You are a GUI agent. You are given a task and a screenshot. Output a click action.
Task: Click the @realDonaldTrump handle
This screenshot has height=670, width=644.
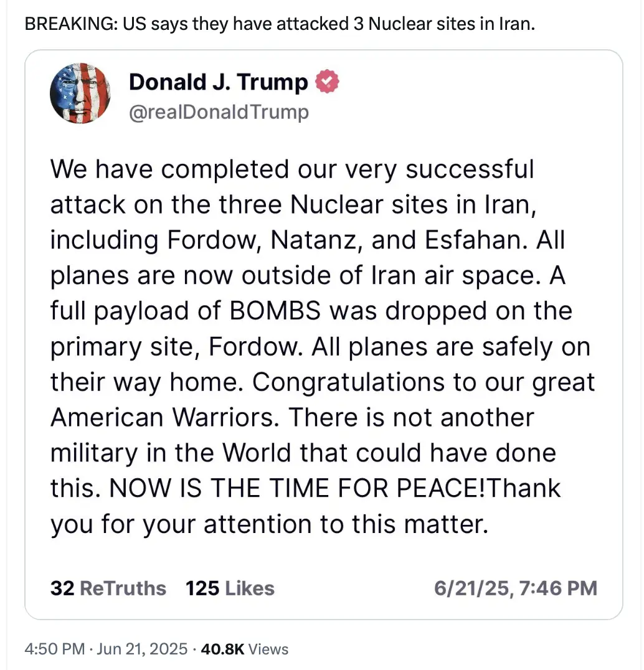(218, 112)
